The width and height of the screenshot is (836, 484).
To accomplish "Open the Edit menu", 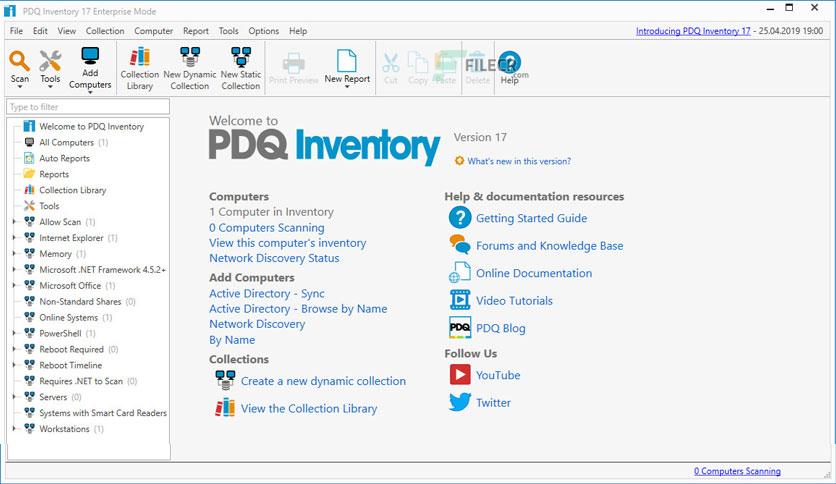I will tap(40, 31).
